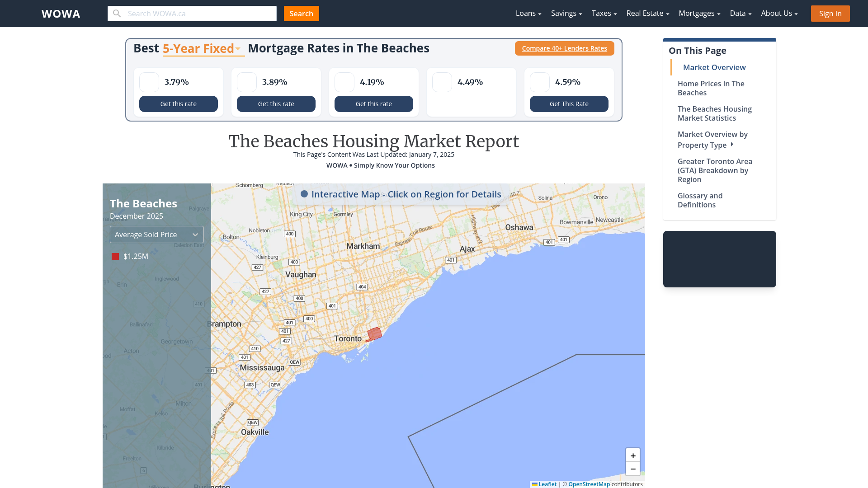This screenshot has width=868, height=488.
Task: Select The Beaches highlighted region on the map
Action: coord(374,334)
